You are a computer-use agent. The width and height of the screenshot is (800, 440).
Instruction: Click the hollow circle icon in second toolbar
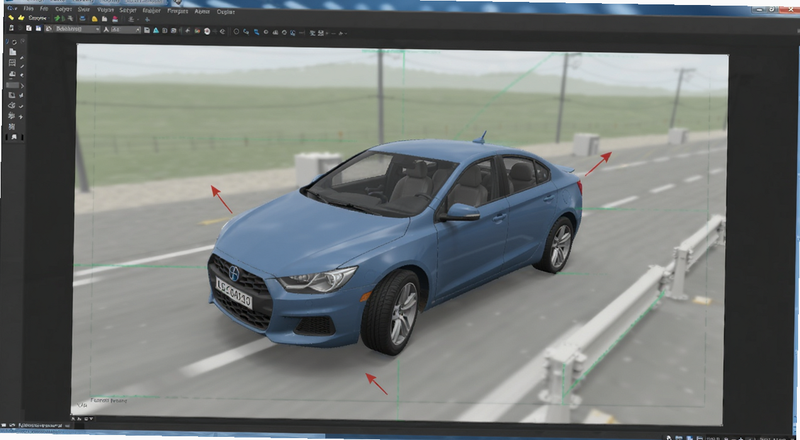tap(236, 32)
